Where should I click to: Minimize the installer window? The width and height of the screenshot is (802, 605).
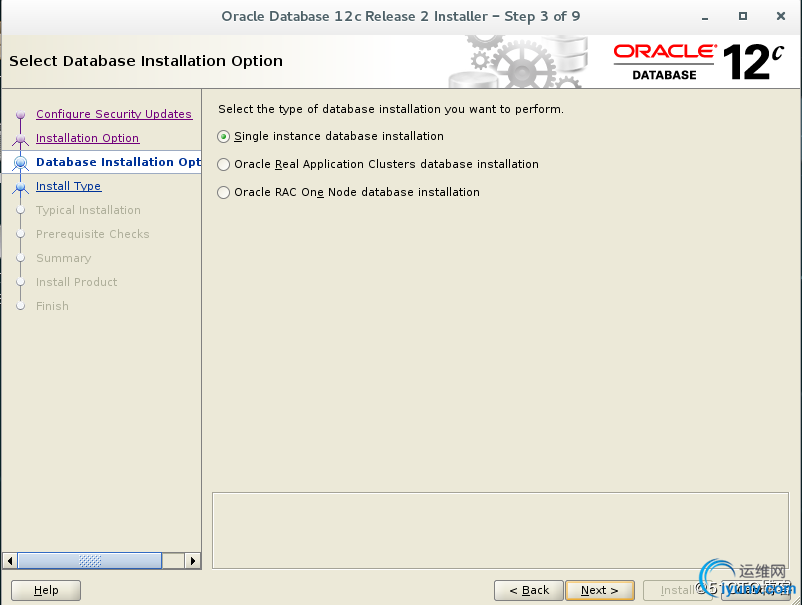pos(705,17)
